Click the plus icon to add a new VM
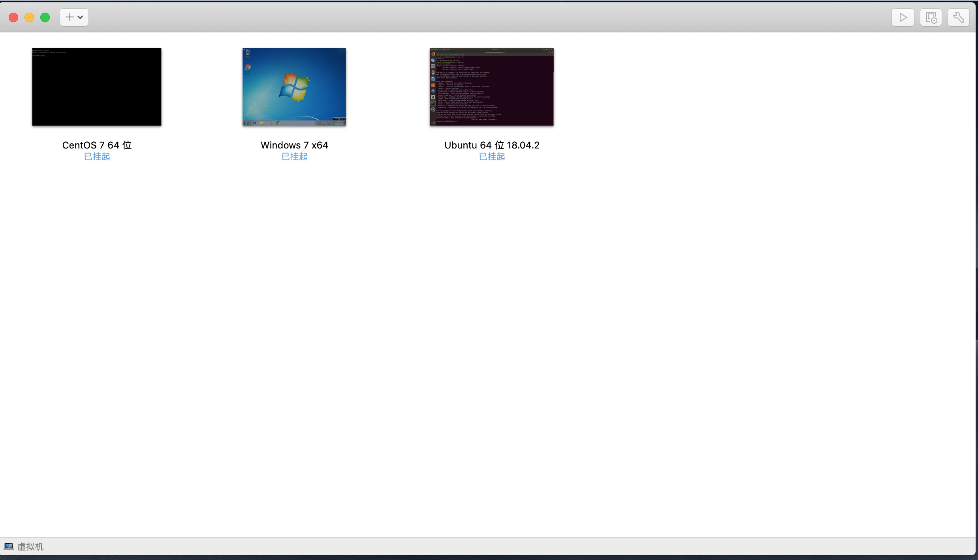The image size is (978, 560). point(69,17)
